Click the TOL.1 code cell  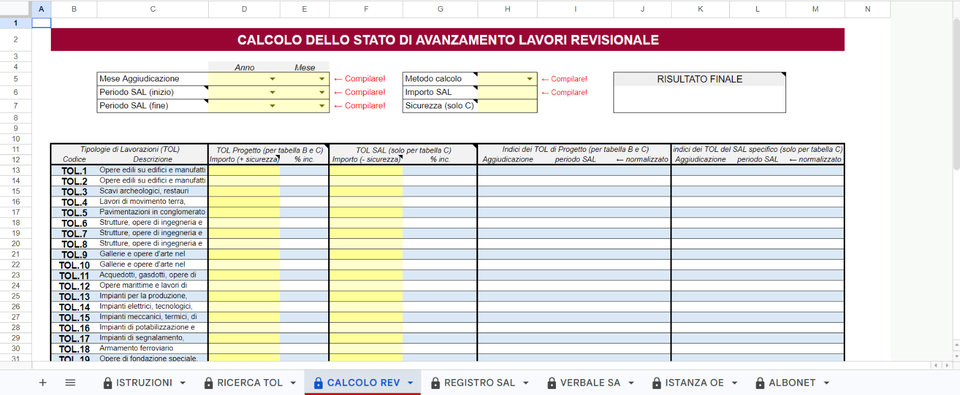(74, 170)
